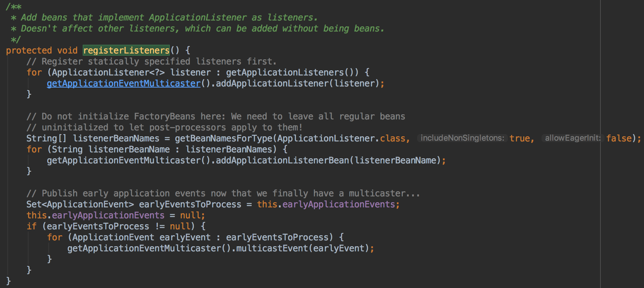Click the 'true' argument value
The height and width of the screenshot is (288, 644).
click(x=520, y=139)
